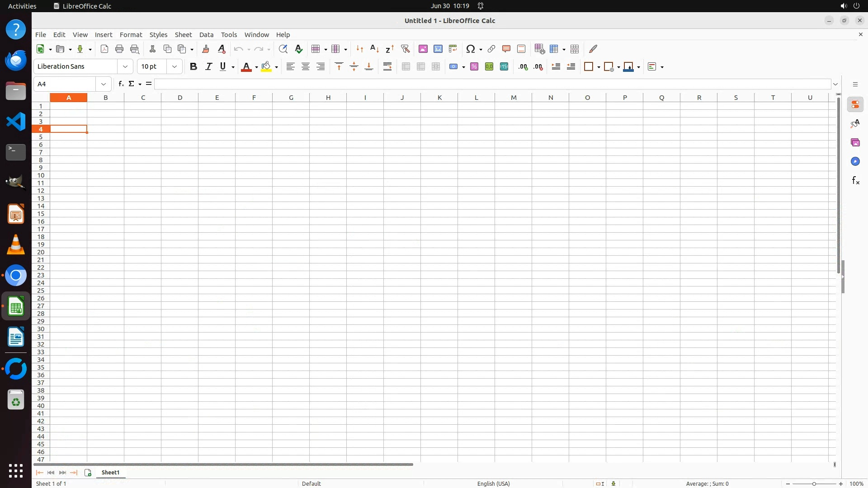
Task: Click the Center Horizontally alignment button
Action: point(305,67)
